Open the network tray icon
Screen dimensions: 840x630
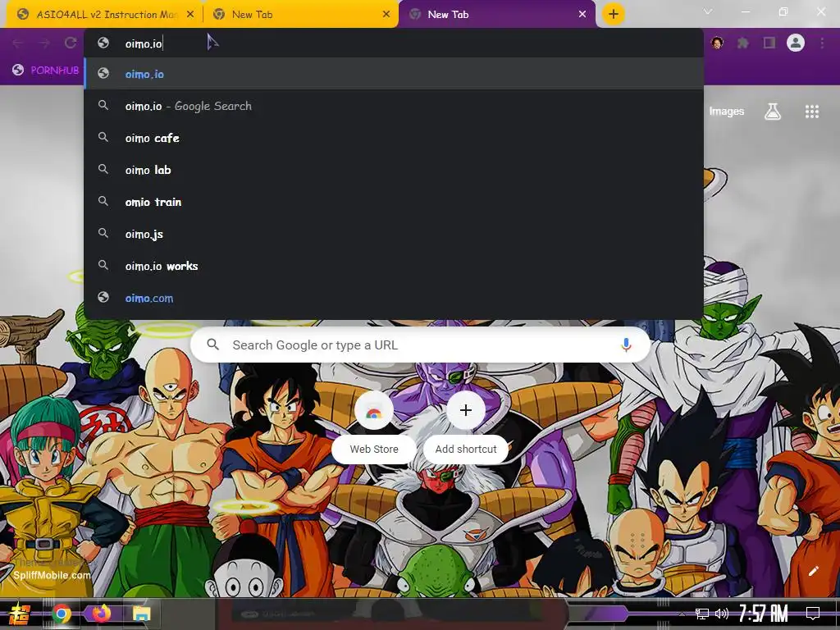click(702, 614)
